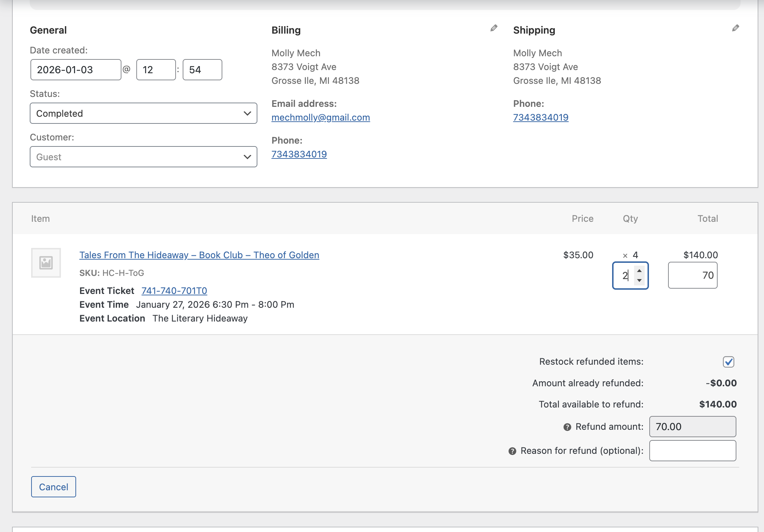Open event ticket 741-740-701T0 link

click(174, 291)
